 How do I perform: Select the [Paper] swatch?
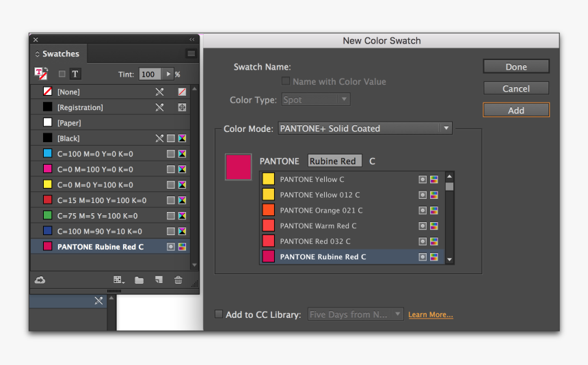click(x=110, y=123)
